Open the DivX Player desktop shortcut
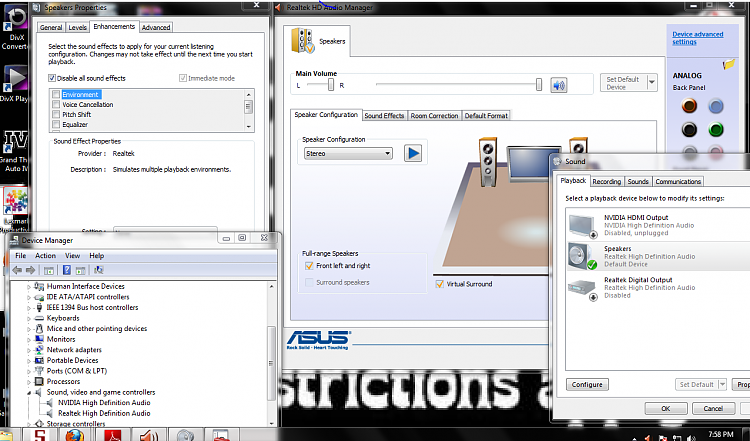 coord(15,85)
